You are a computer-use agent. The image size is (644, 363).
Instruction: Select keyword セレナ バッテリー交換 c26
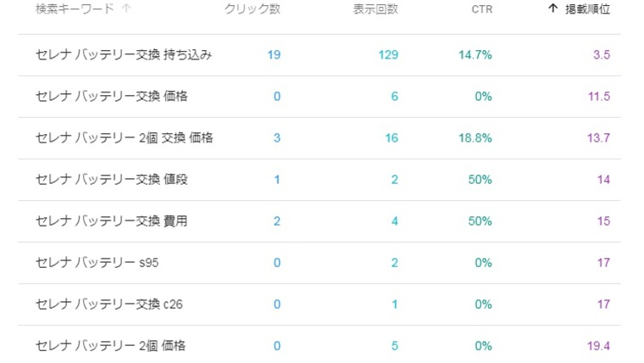coord(109,304)
